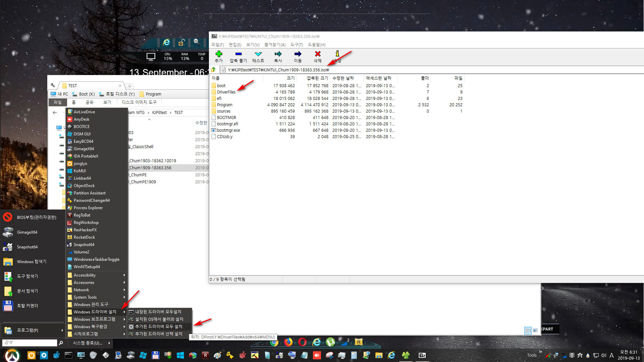This screenshot has width=644, height=362.
Task: Expand the 시작프로그램 submenu
Action: pos(97,334)
